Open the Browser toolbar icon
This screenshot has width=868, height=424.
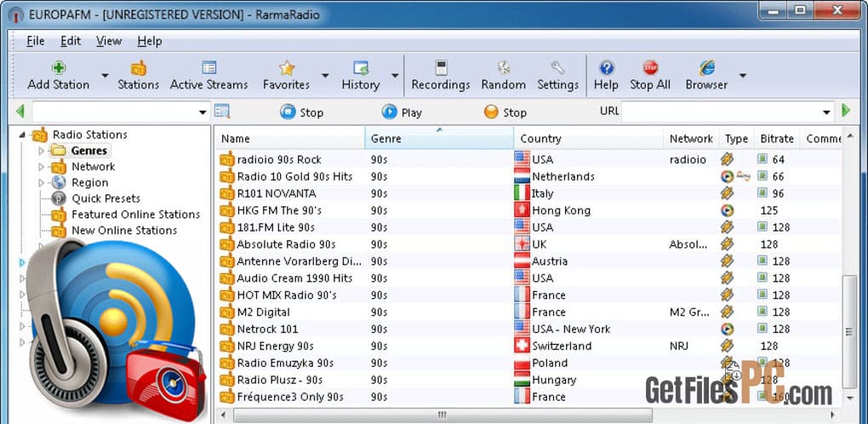pos(706,68)
